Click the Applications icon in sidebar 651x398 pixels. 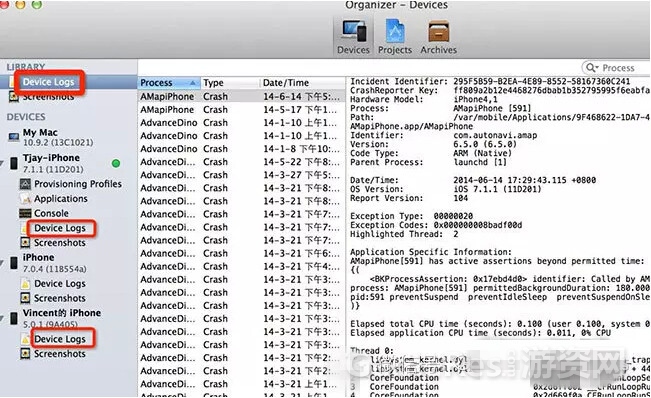[25, 199]
